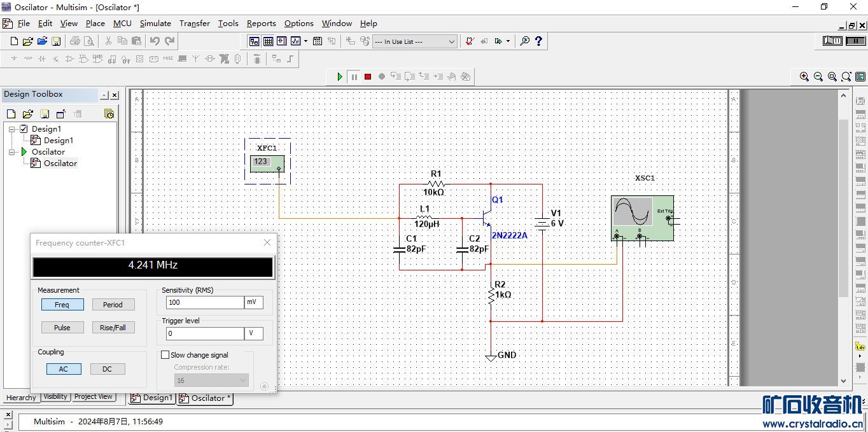
Task: Click the Pulse measurement button
Action: pyautogui.click(x=62, y=328)
